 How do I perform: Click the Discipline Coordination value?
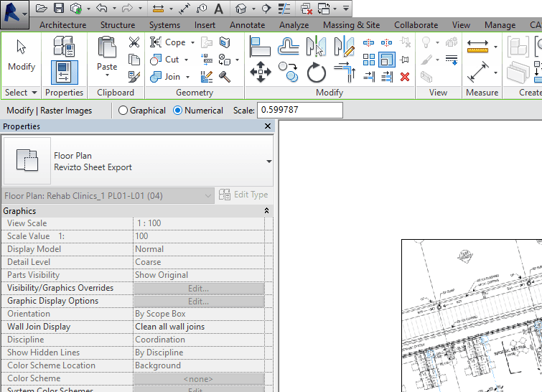pos(199,340)
